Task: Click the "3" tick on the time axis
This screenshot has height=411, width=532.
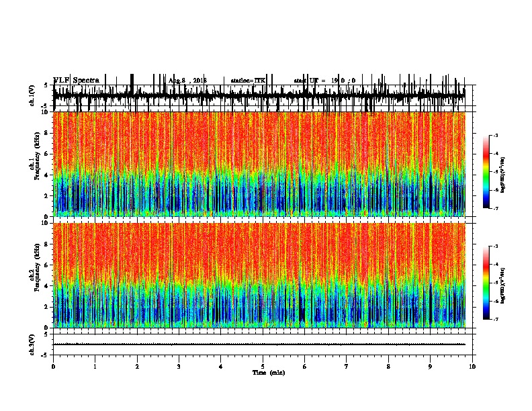Action: pyautogui.click(x=179, y=367)
